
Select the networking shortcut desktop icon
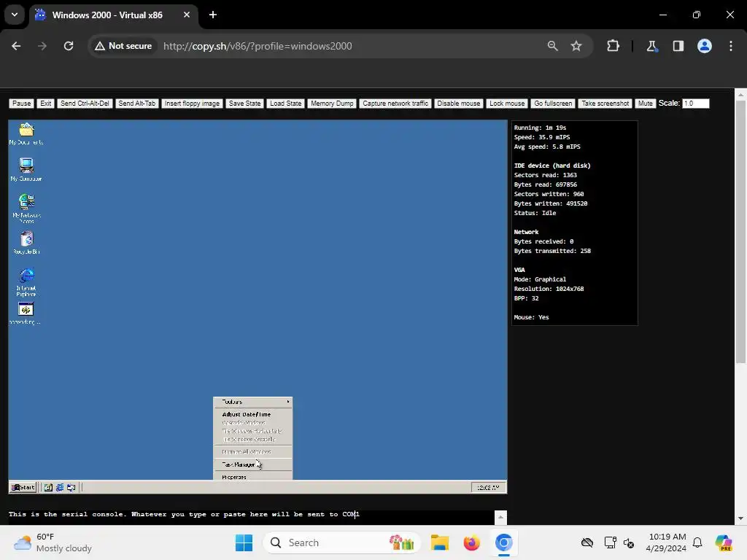[26, 314]
